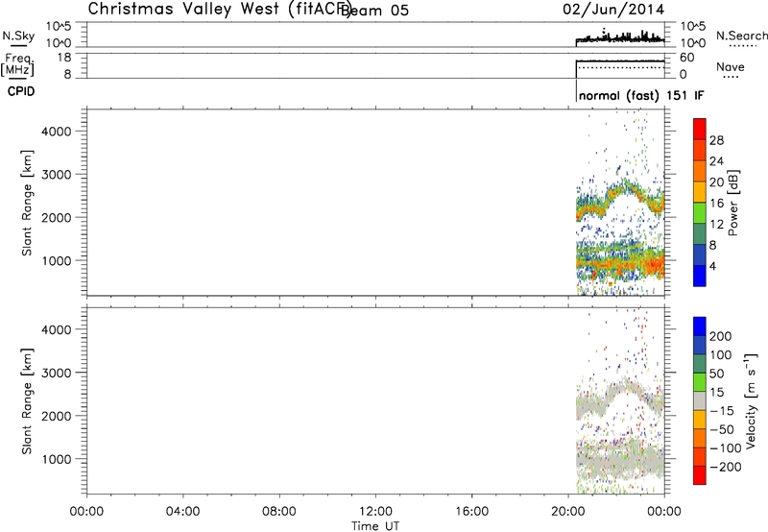Click the noise trace in the N.Sky panel

[x=620, y=38]
